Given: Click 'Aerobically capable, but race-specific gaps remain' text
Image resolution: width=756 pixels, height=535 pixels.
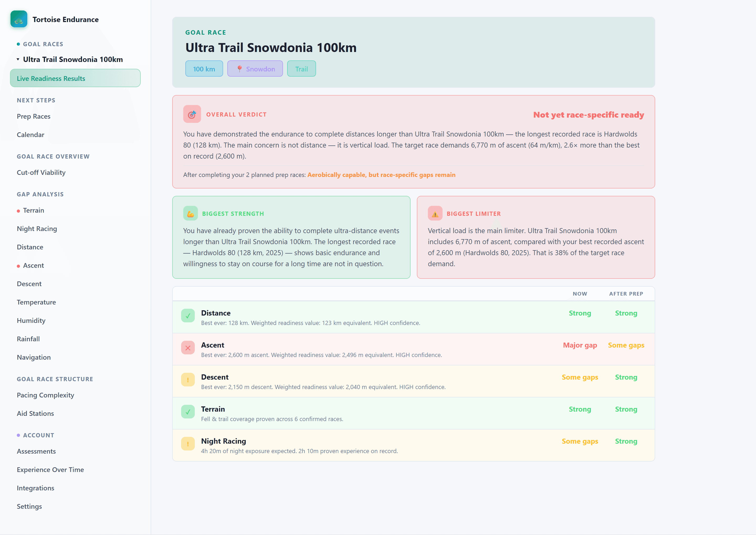Looking at the screenshot, I should [381, 175].
